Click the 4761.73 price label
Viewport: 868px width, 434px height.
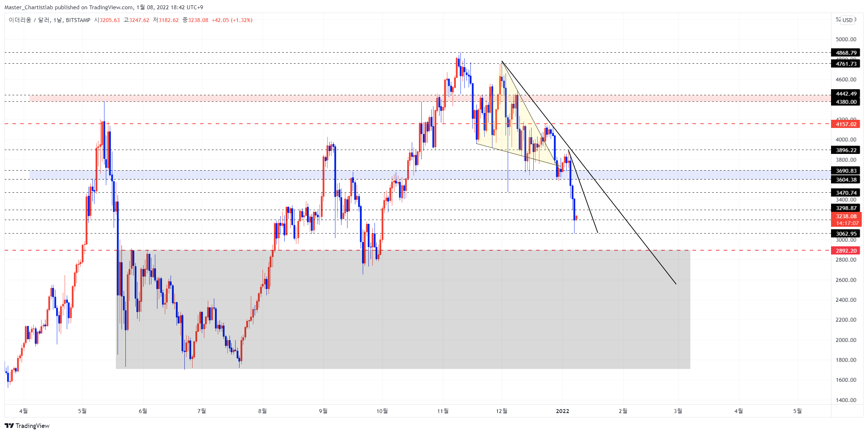[846, 64]
